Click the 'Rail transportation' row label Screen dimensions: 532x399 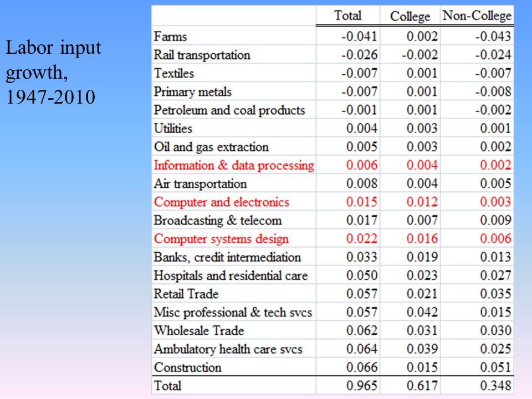pos(202,55)
